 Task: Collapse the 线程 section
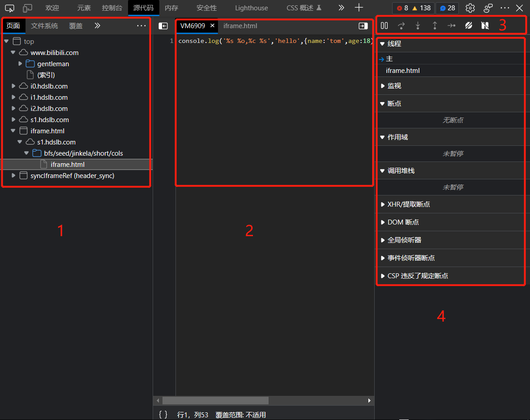pos(382,43)
